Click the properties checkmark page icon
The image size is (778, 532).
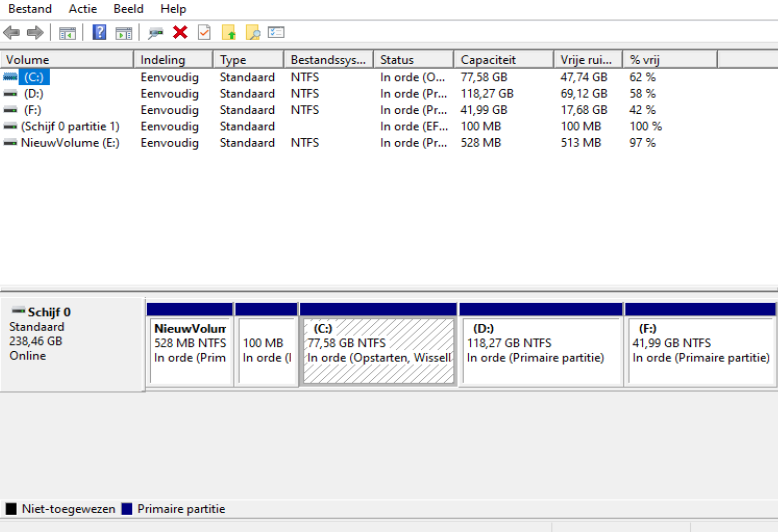(x=204, y=33)
